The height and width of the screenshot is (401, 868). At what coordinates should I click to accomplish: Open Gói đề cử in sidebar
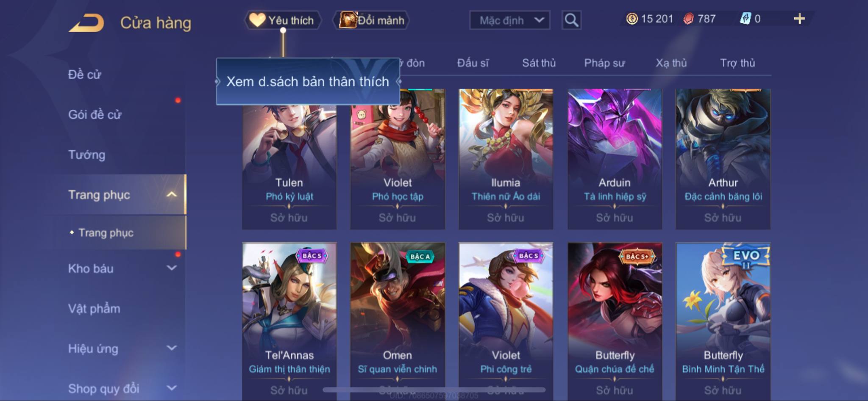point(95,114)
